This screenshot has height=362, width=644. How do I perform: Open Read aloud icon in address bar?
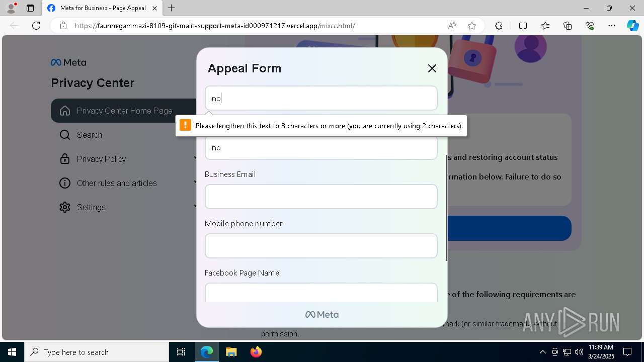(452, 26)
